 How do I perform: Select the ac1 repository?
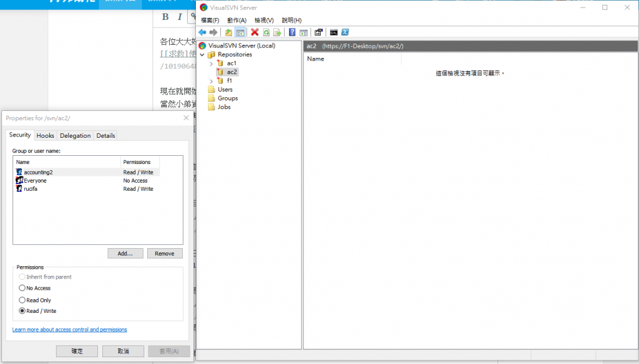(232, 63)
